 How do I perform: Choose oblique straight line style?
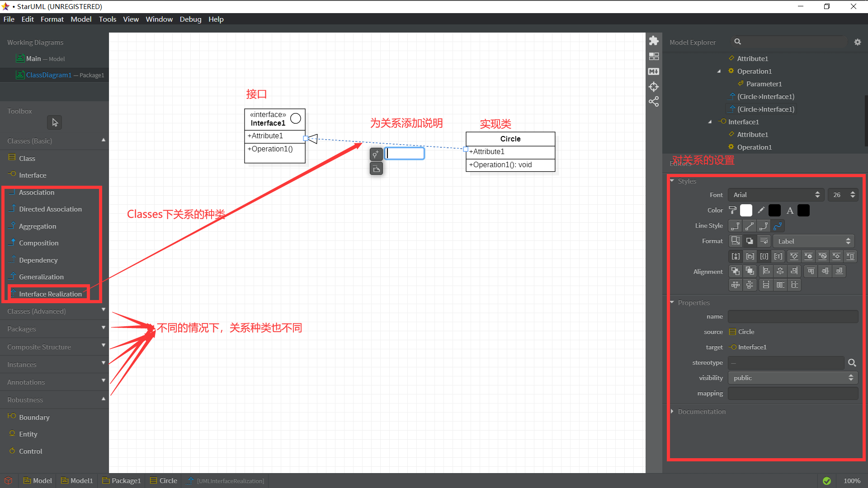coord(750,226)
